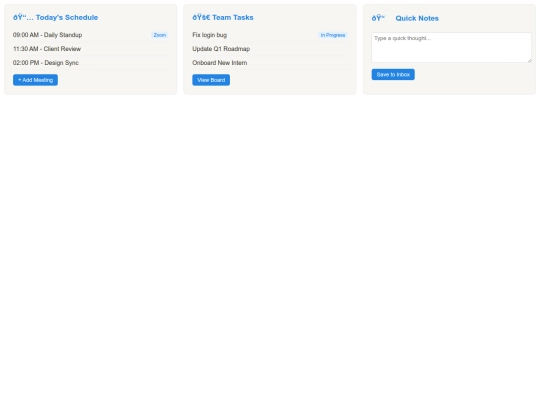Click the Add Meeting button
The width and height of the screenshot is (540, 405).
(35, 80)
